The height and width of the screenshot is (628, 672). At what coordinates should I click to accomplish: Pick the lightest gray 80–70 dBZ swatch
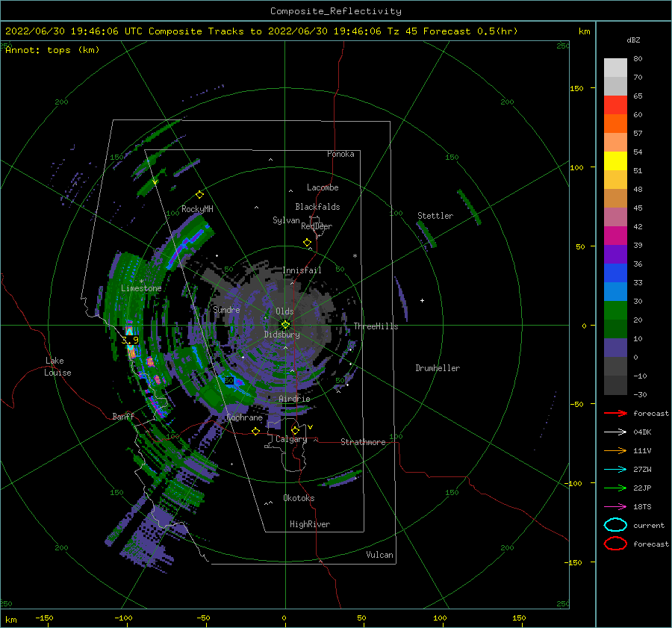615,68
